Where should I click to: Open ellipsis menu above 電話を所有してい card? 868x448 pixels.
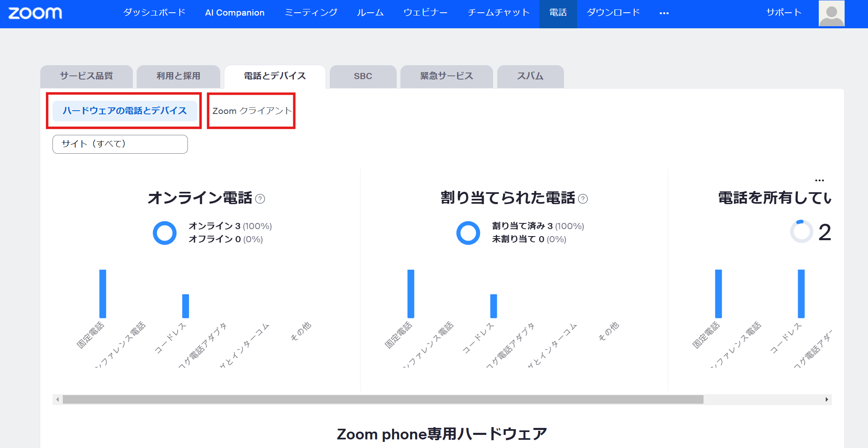point(820,180)
